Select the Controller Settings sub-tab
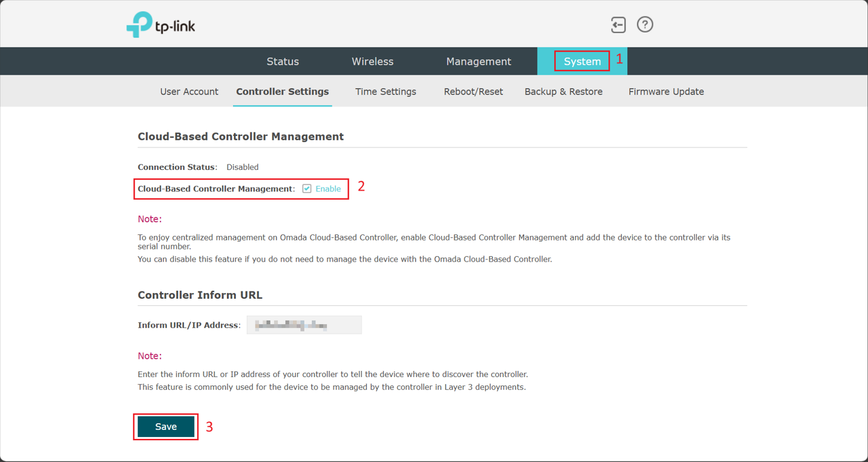This screenshot has height=462, width=868. coord(282,92)
